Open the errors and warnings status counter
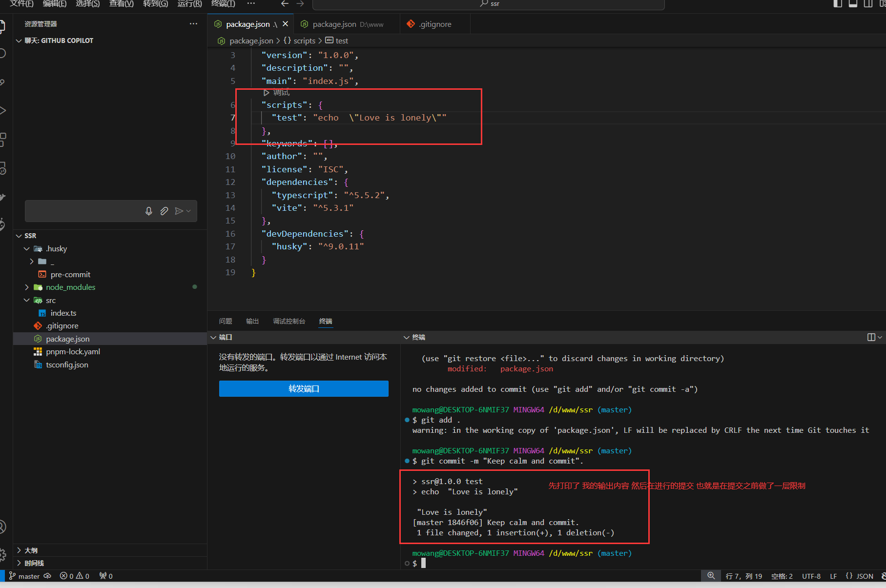This screenshot has width=886, height=588. 75,576
